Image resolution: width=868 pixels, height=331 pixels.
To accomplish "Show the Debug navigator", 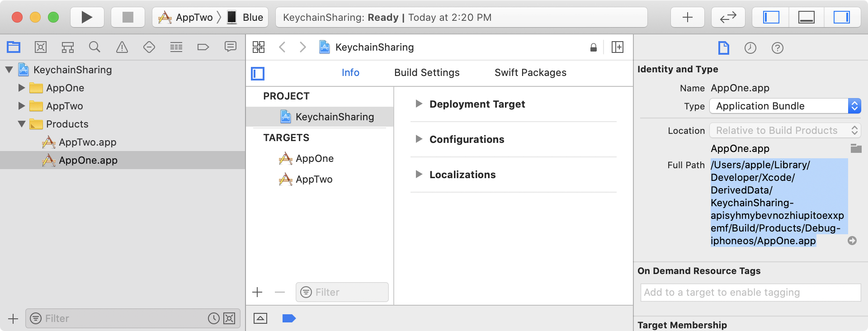I will coord(176,47).
